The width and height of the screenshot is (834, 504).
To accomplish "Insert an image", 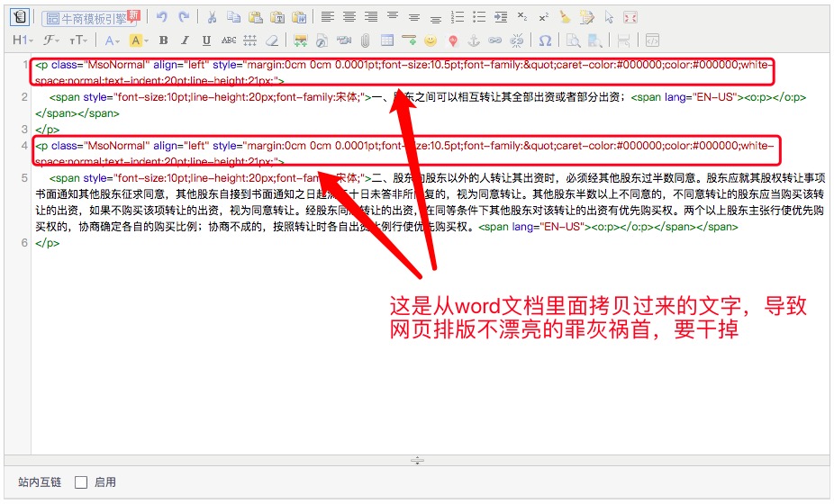I will (301, 40).
